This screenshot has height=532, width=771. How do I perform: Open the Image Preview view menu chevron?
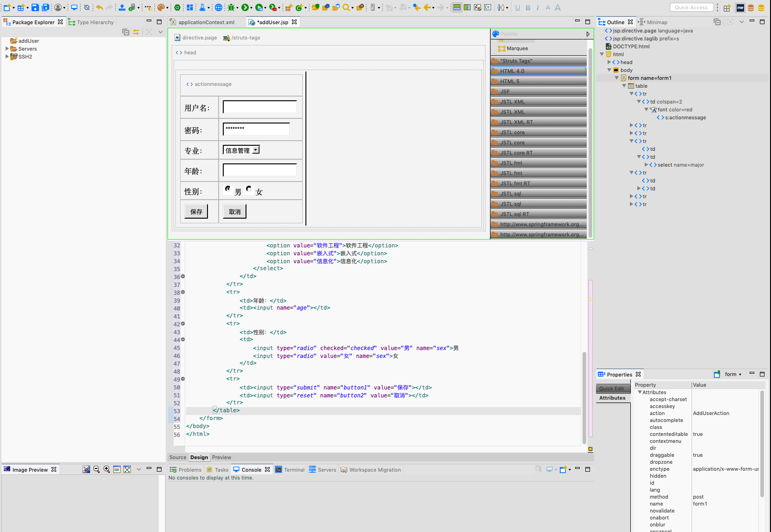tap(139, 469)
